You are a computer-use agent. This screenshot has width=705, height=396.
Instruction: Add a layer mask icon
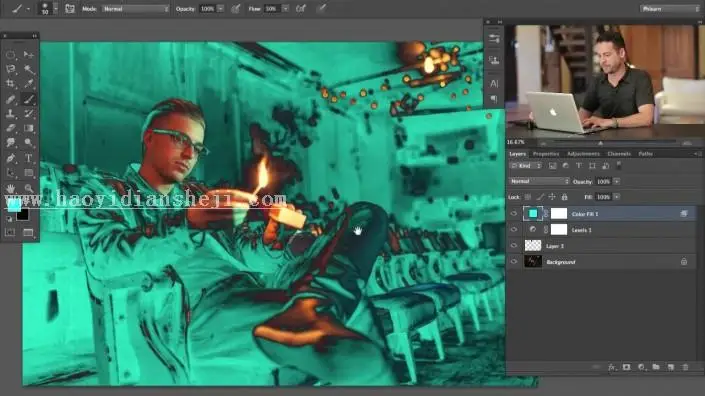(626, 367)
